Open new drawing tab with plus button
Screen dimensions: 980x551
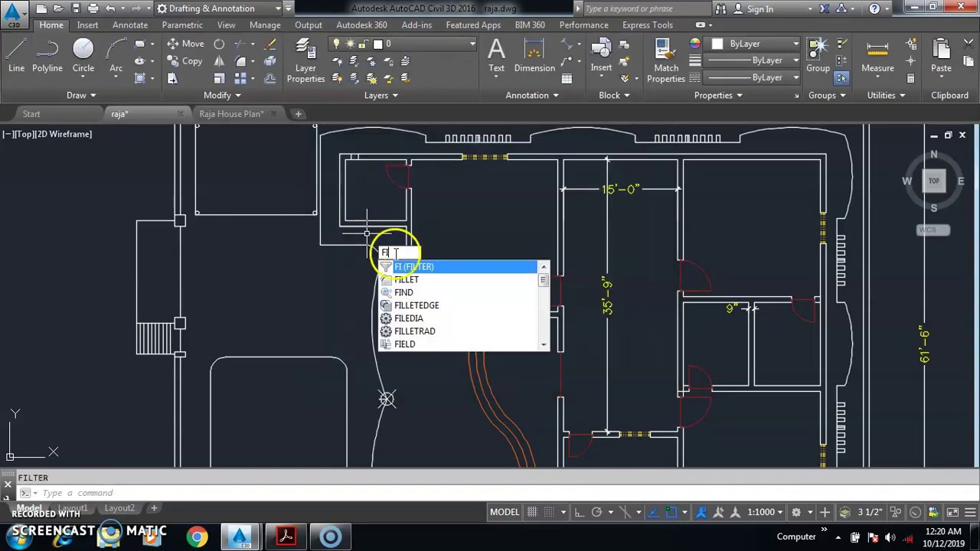[298, 114]
